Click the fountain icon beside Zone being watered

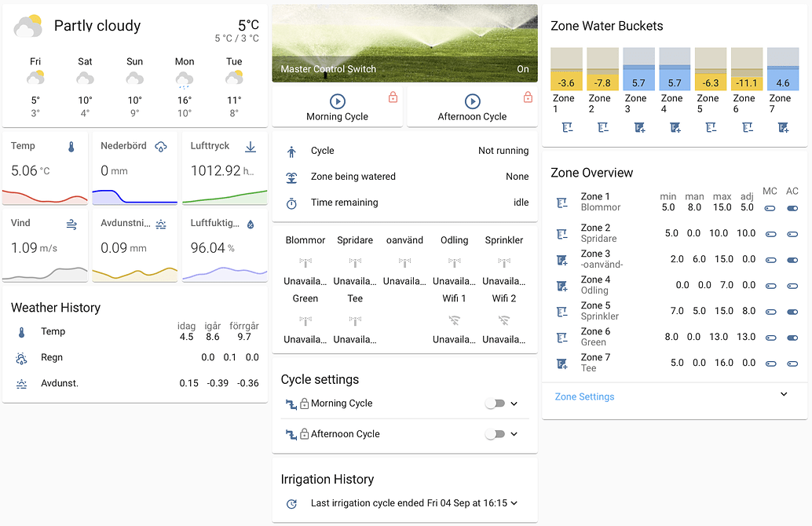point(292,177)
